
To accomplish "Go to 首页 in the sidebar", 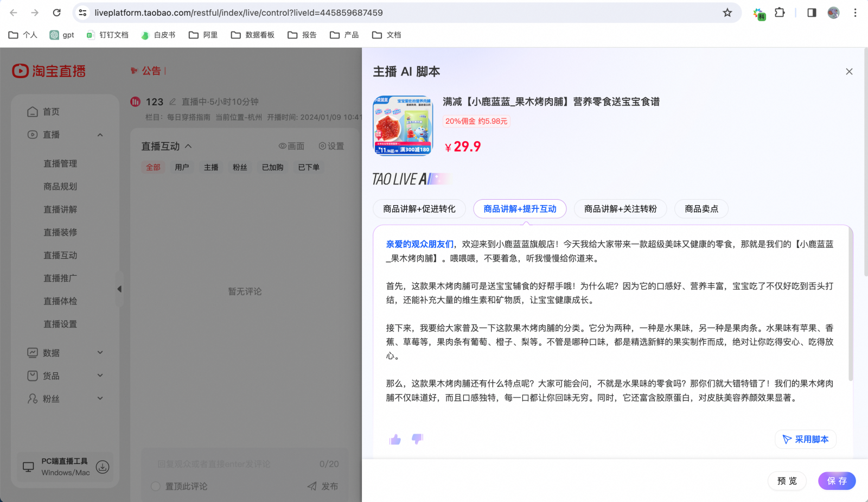I will click(x=43, y=112).
